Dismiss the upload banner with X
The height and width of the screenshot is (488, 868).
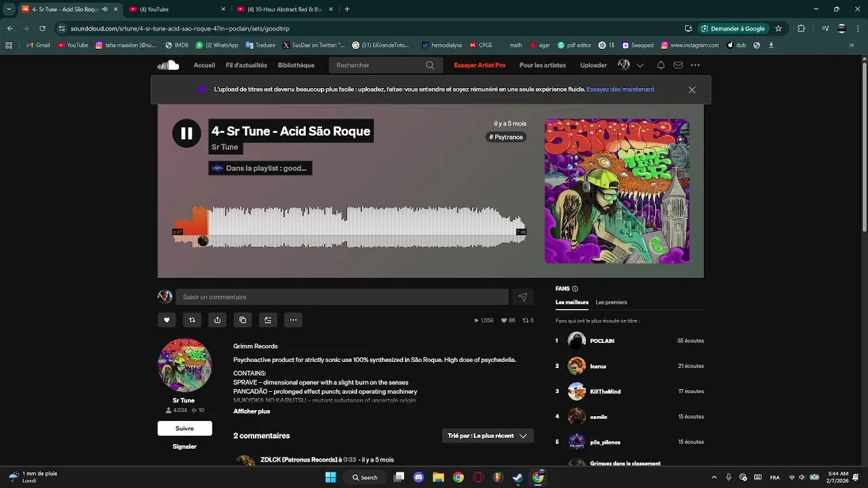(x=692, y=89)
